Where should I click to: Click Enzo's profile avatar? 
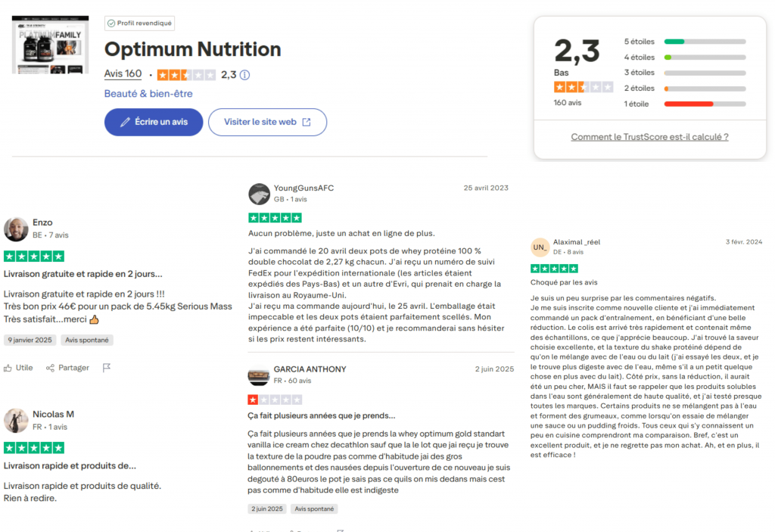click(x=16, y=229)
